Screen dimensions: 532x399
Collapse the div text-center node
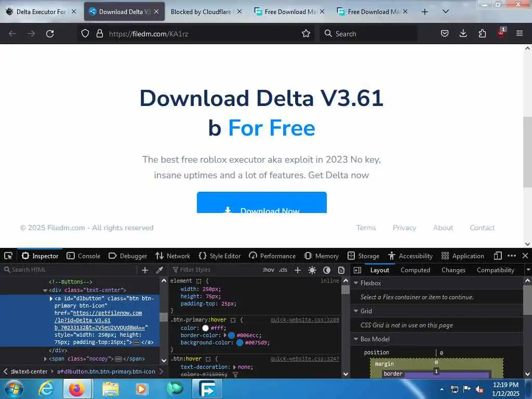coord(45,290)
